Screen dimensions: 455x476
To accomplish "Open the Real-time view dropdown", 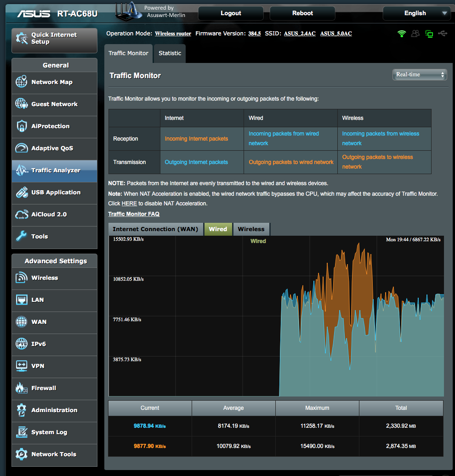I will (420, 74).
